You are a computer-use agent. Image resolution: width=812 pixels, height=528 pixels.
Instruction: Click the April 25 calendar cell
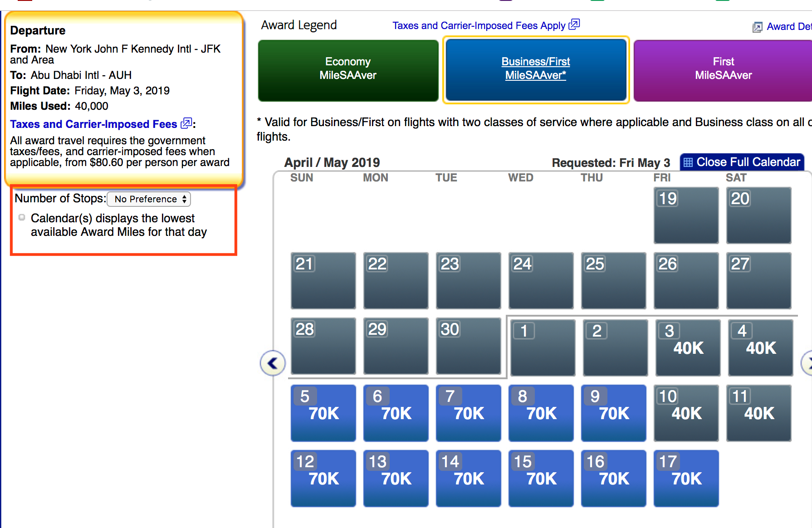[x=614, y=281]
